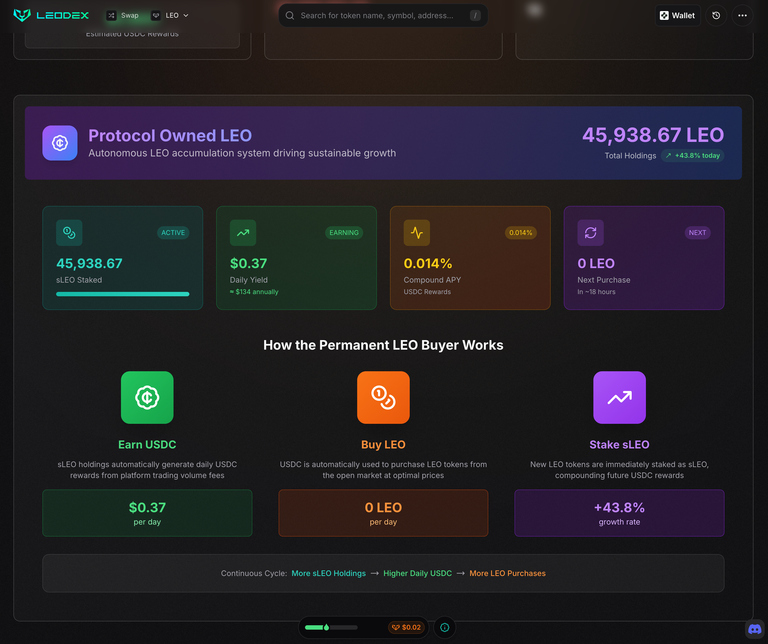The width and height of the screenshot is (768, 644).
Task: Click How the Permanent LEO Buyer Works heading
Action: pyautogui.click(x=383, y=345)
